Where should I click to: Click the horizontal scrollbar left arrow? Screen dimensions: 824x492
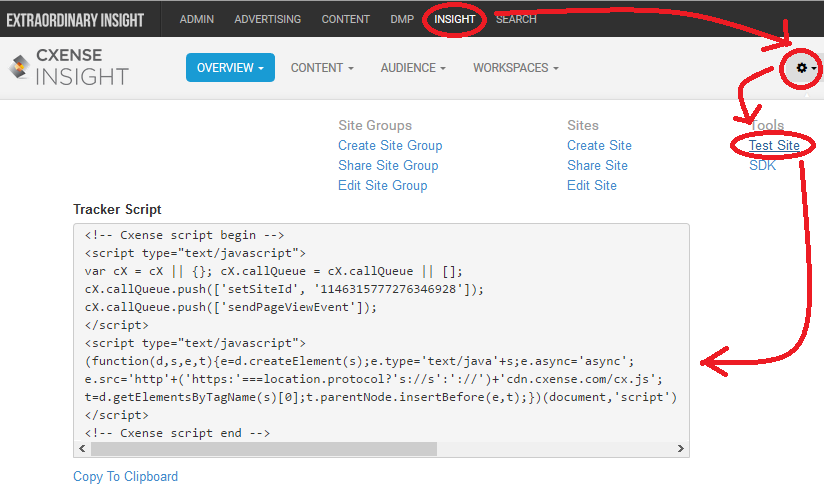point(83,448)
